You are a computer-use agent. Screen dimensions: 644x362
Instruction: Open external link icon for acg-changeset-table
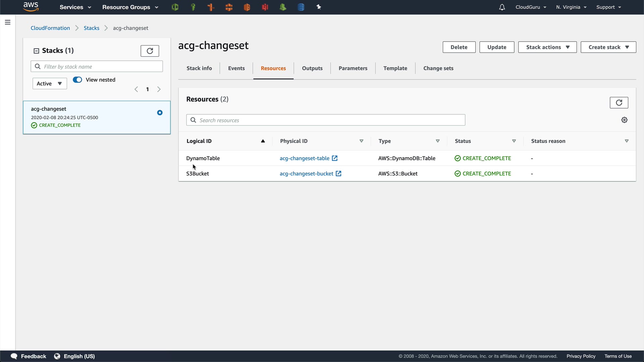coord(335,158)
